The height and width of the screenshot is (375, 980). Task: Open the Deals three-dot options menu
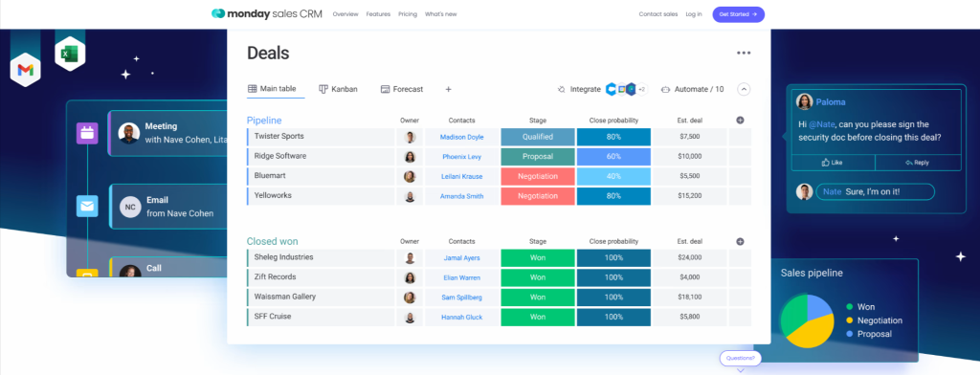click(743, 54)
